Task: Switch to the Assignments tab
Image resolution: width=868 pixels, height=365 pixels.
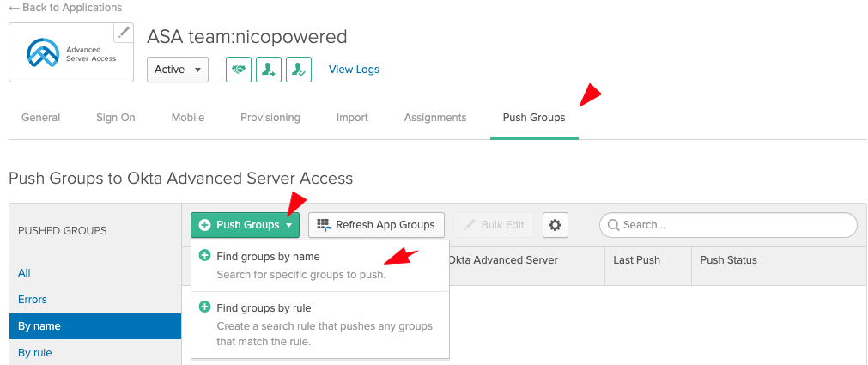Action: coord(435,118)
